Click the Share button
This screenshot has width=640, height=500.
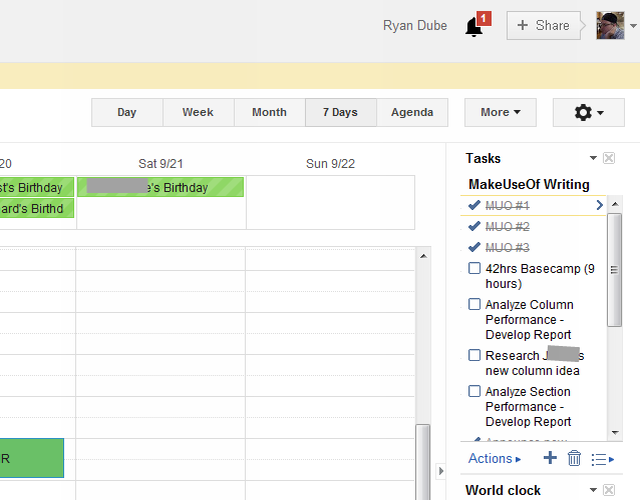(x=543, y=26)
